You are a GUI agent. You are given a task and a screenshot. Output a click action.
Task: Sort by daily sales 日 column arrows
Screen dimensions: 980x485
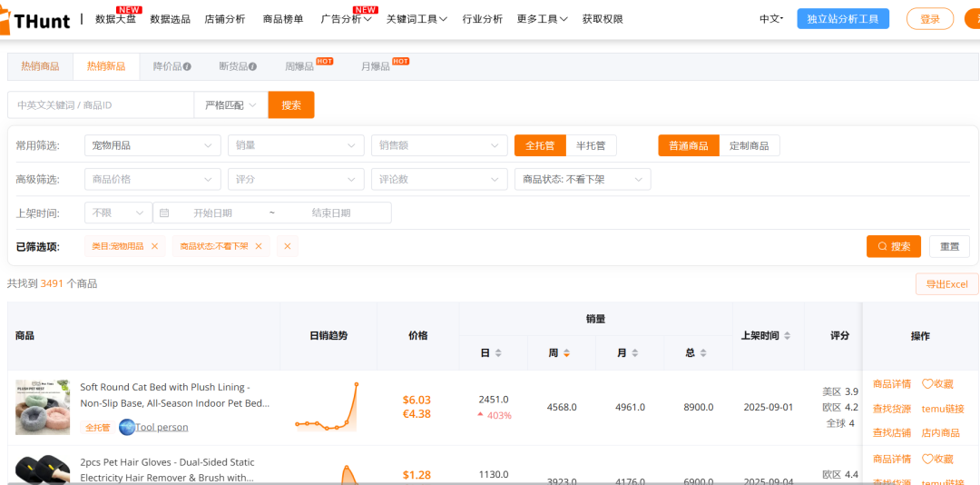497,353
